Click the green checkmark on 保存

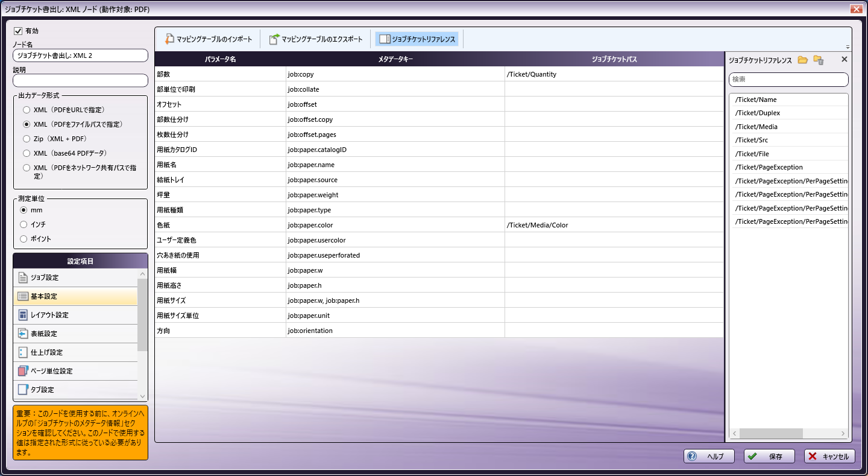tap(752, 457)
